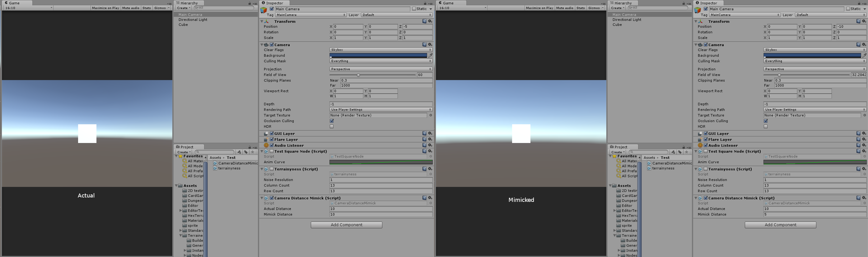
Task: Open Rendering Path dropdown in Mimicked editor
Action: pos(815,110)
